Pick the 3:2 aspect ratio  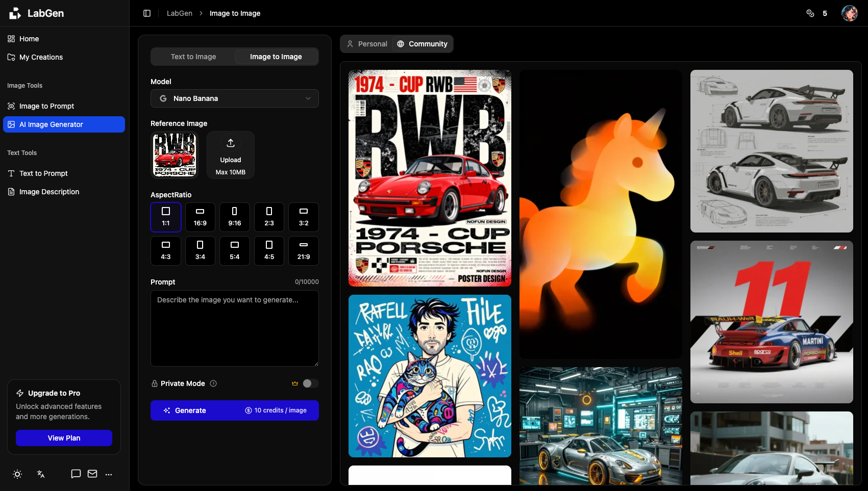coord(304,217)
